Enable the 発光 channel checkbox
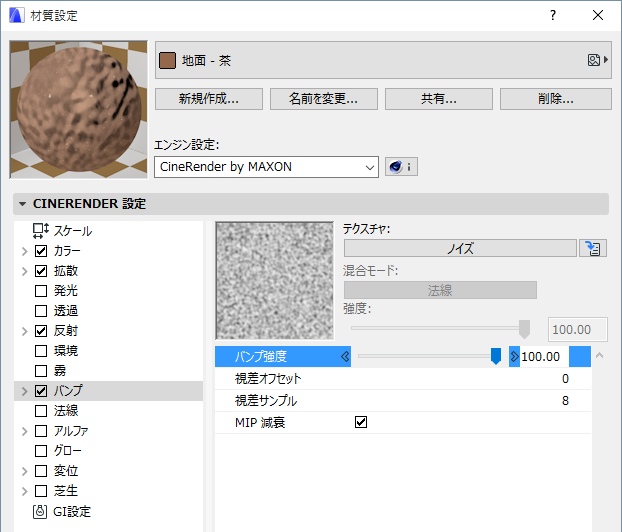The height and width of the screenshot is (532, 622). click(x=41, y=291)
